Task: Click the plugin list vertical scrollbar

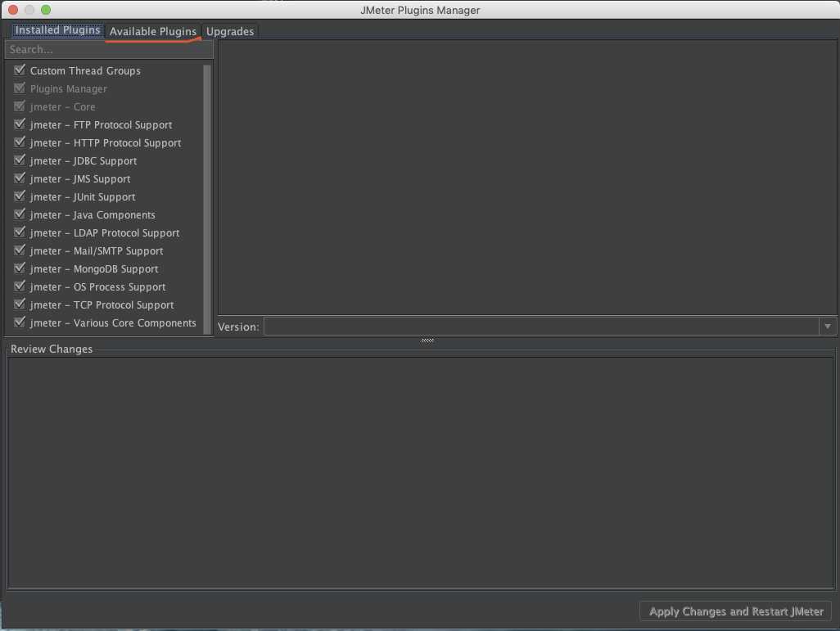Action: coord(207,199)
